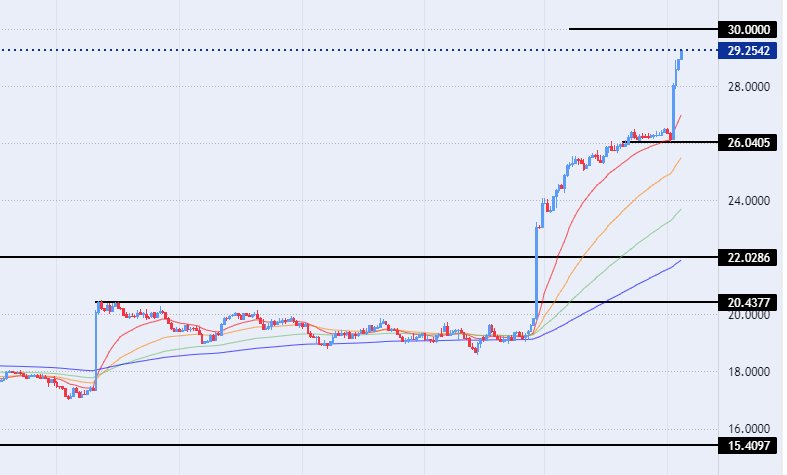Viewport: 787px width, 475px height.
Task: Click the 28.0000 axis tick label
Action: (747, 87)
